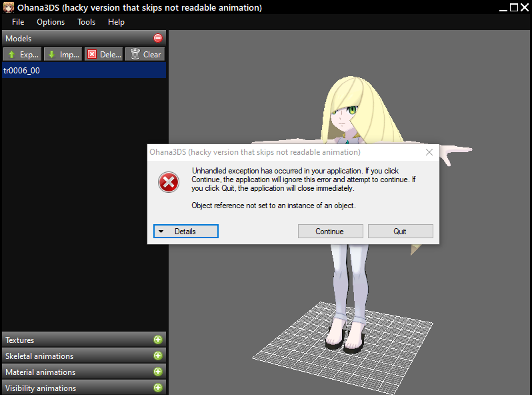532x395 pixels.
Task: Click the Import model button
Action: (x=63, y=54)
